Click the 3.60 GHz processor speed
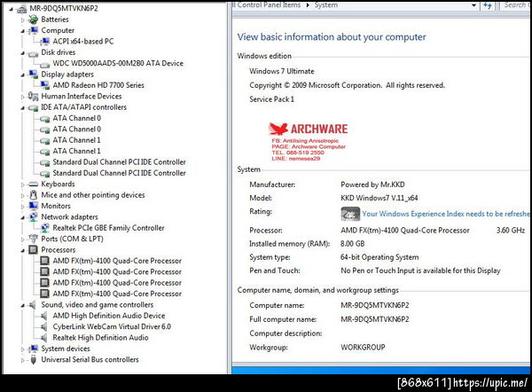This screenshot has width=532, height=392. tap(511, 231)
